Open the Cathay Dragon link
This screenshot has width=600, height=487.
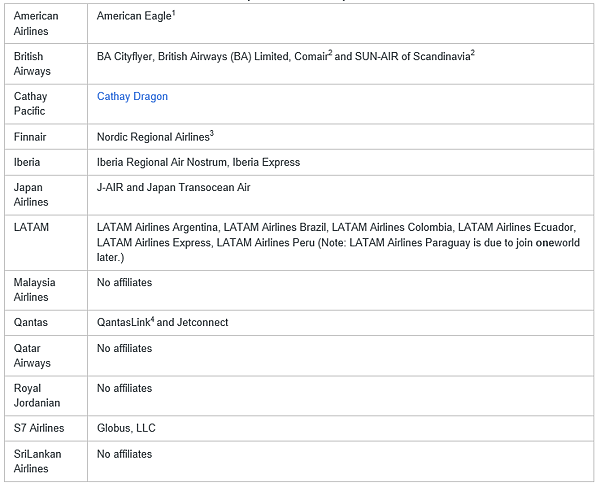pyautogui.click(x=132, y=96)
